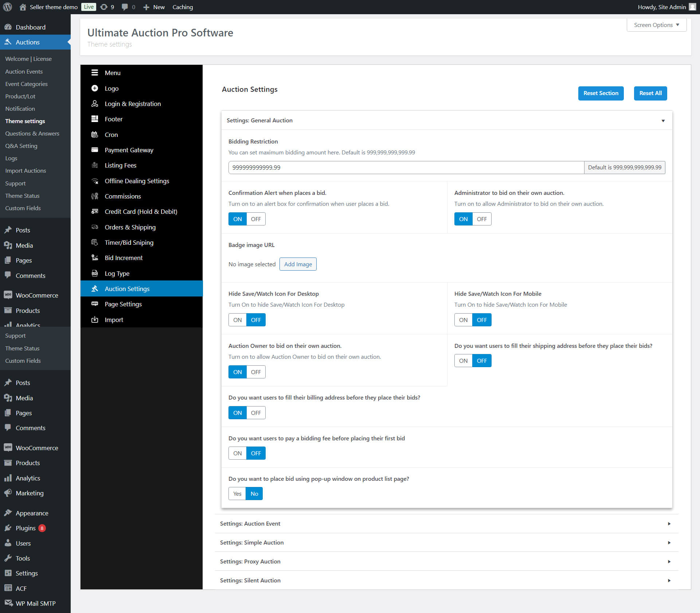Click the ACF icon in the sidebar
Screen dimensions: 700x613
tap(8, 588)
